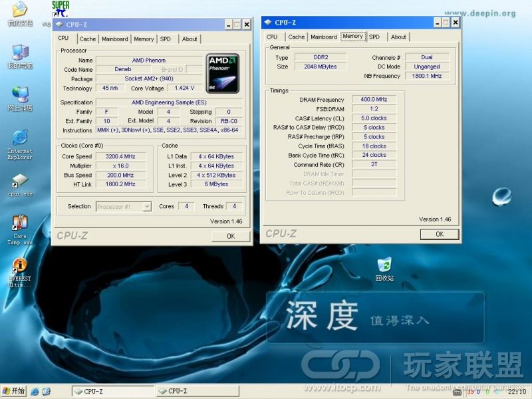Screen dimensions: 532x399
Task: Close the right CPU-Z window
Action: tap(456, 23)
